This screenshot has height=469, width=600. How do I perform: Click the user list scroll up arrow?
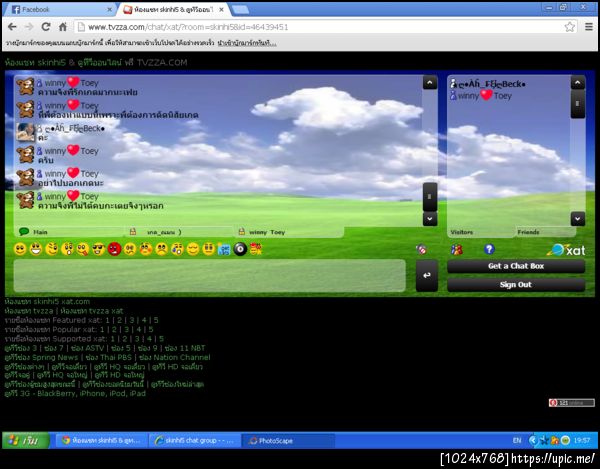click(x=578, y=82)
